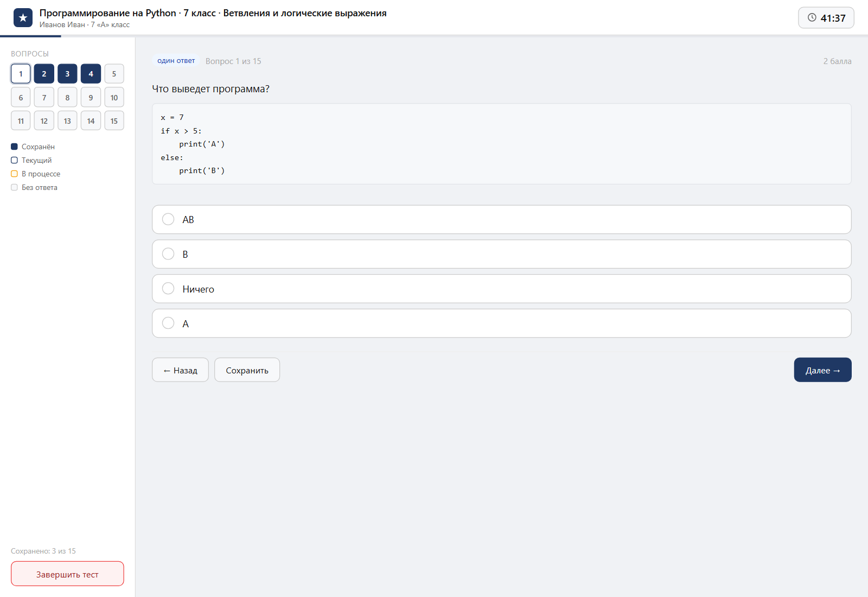Click the 'В процессе' legend entry
The image size is (868, 597).
(x=35, y=174)
